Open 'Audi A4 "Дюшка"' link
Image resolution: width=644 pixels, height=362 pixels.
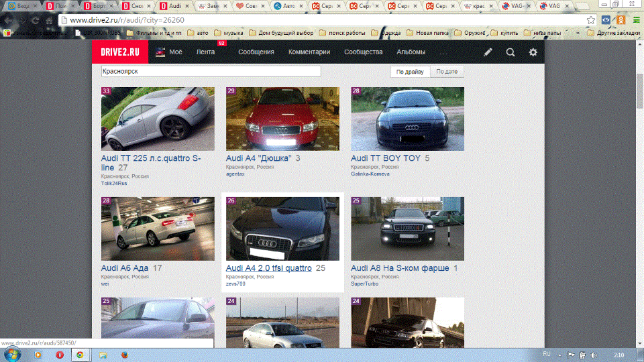tap(259, 158)
